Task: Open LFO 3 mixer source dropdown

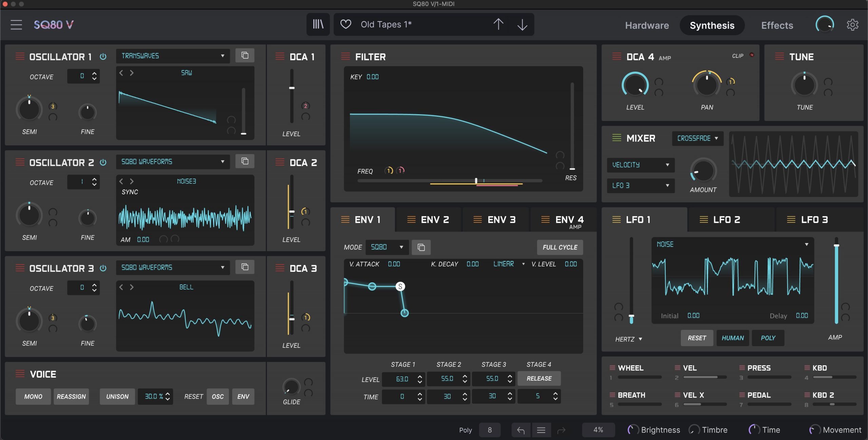Action: (641, 185)
